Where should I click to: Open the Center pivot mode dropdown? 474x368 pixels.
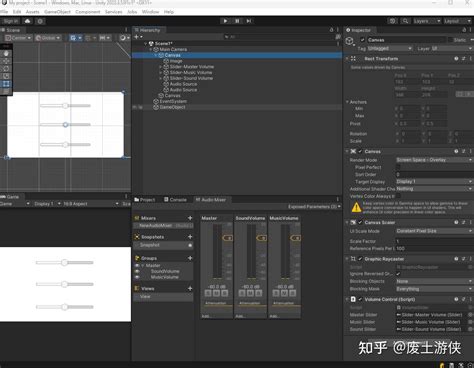(x=18, y=38)
